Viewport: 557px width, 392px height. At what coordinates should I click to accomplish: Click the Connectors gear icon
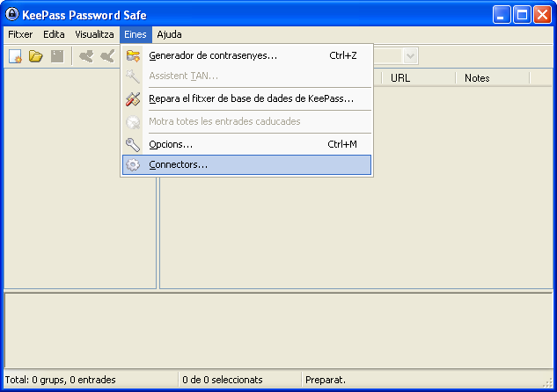133,164
